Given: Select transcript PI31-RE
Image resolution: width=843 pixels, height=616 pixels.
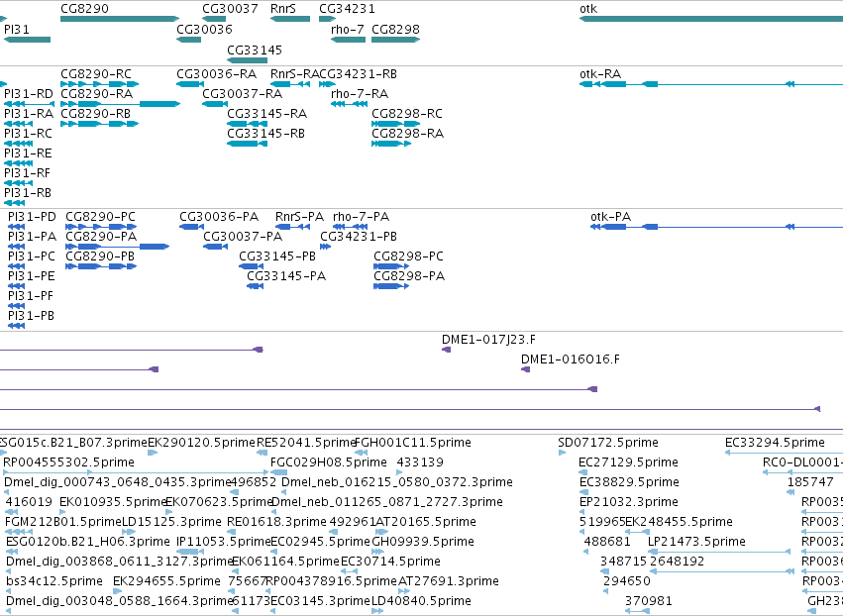Looking at the screenshot, I should point(28,154).
